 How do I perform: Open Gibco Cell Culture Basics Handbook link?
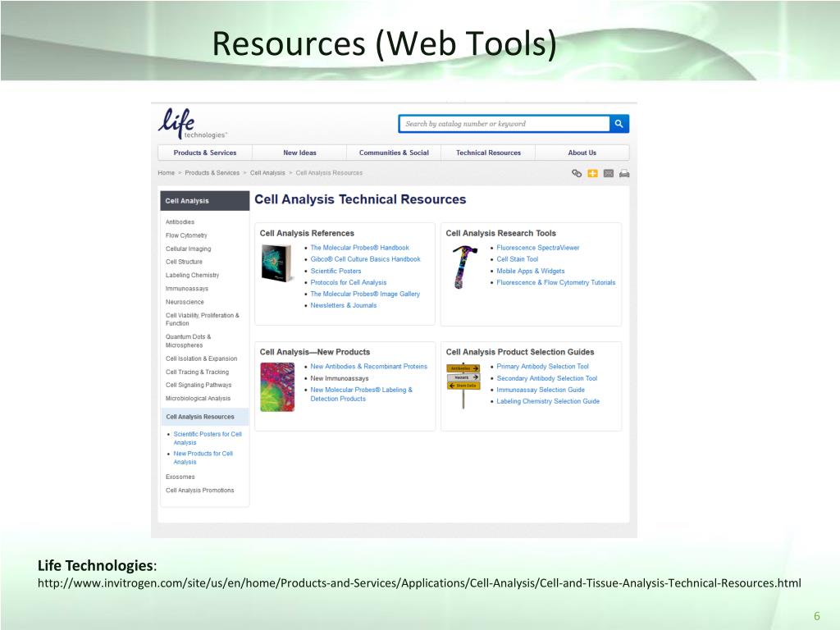coord(365,258)
